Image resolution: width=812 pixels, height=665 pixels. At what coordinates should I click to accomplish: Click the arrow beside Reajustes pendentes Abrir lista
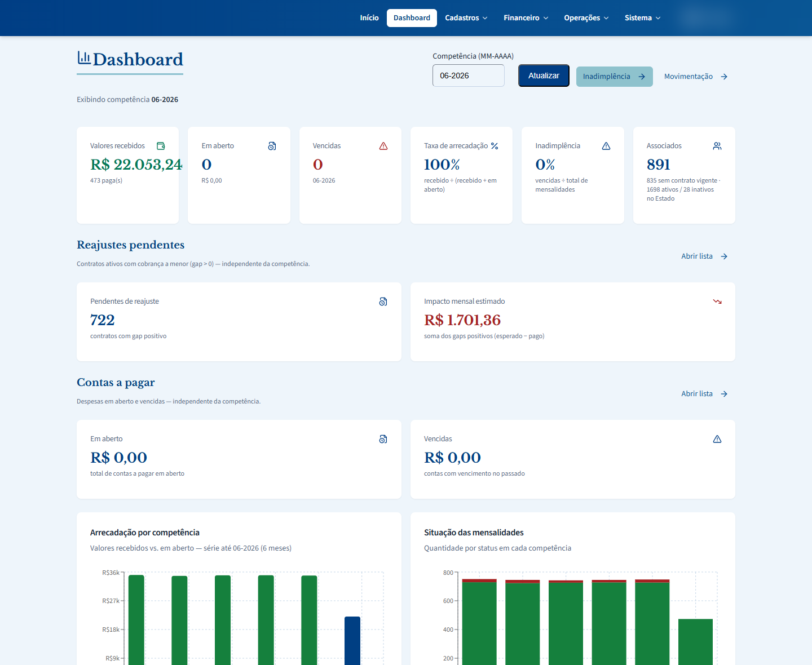tap(724, 256)
